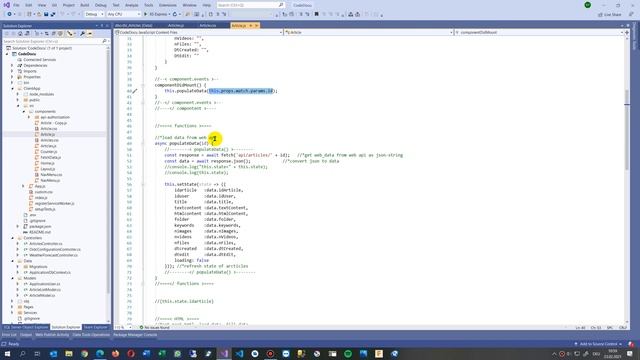Open the Article class navigation dropdown
This screenshot has width=640, height=360.
point(369,32)
